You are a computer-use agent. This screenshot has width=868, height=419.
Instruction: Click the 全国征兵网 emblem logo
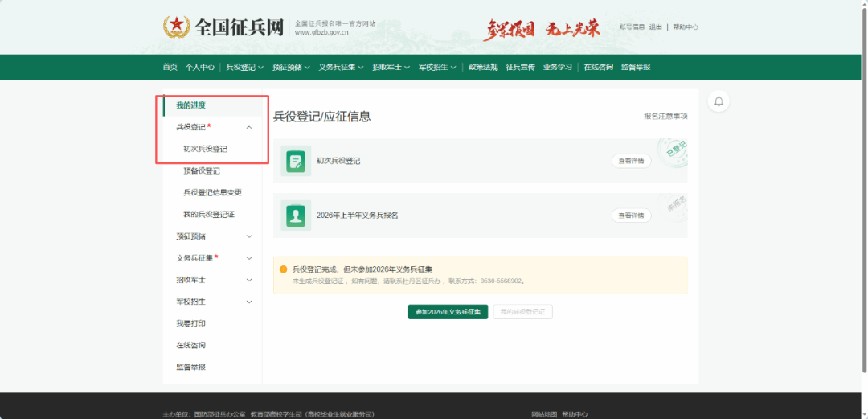click(x=174, y=27)
